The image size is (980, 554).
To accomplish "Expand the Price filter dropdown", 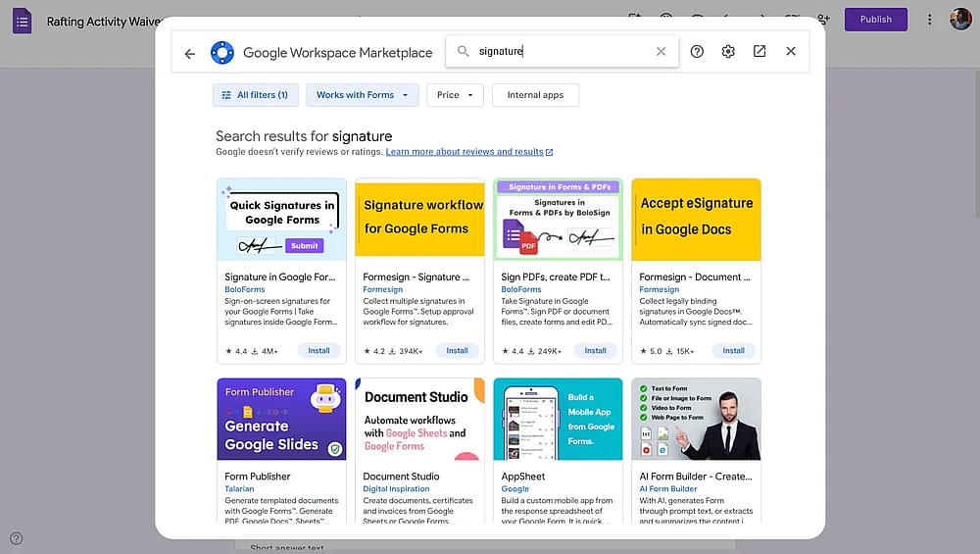I will coord(455,95).
